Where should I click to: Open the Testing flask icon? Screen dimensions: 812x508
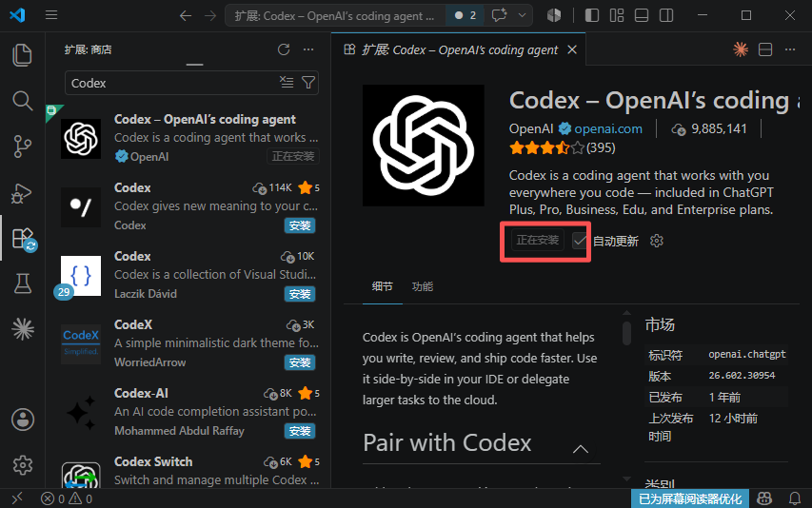[x=22, y=283]
